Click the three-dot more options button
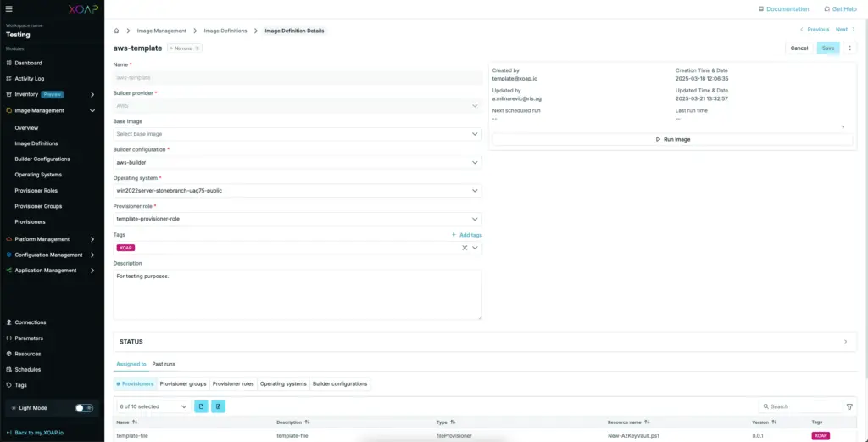Screen dimensions: 868x442 pyautogui.click(x=850, y=48)
